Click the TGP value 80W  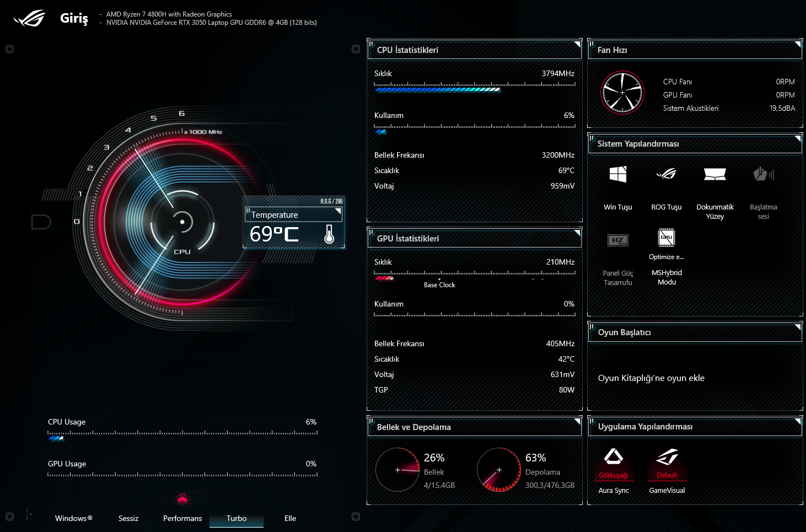567,390
